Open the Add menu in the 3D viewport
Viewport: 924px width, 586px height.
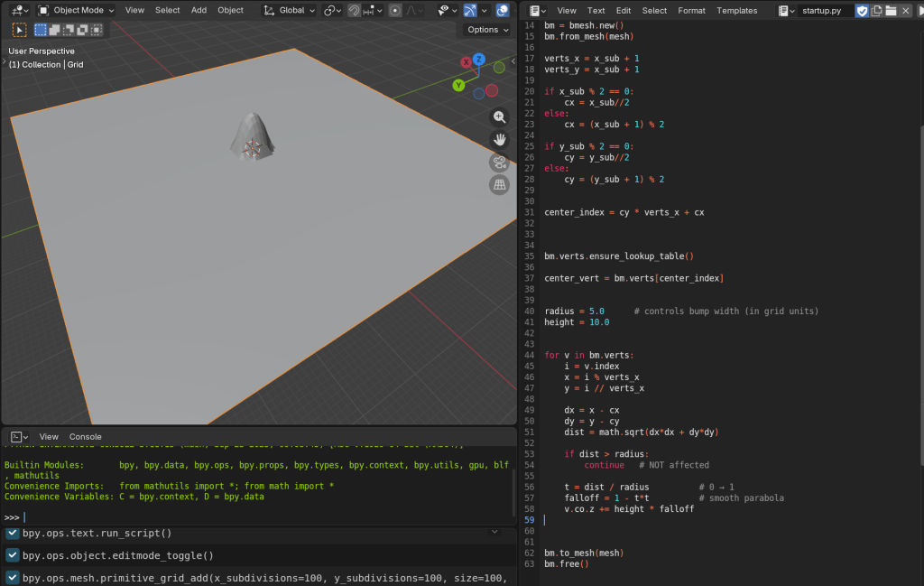pyautogui.click(x=199, y=10)
